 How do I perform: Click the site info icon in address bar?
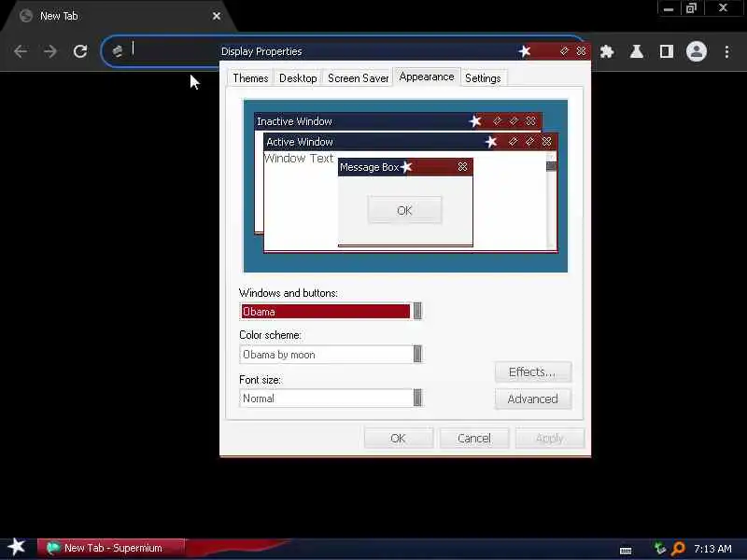(118, 51)
